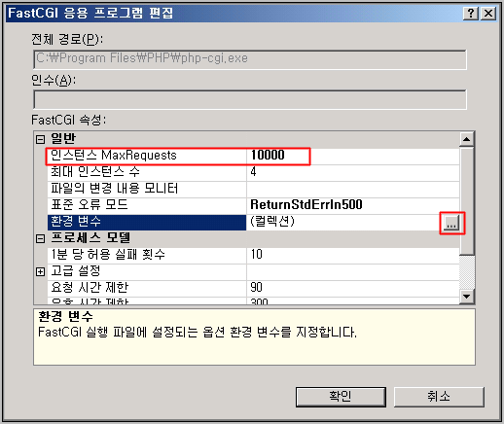Image resolution: width=504 pixels, height=424 pixels.
Task: Click the 일반 category header text
Action: click(63, 139)
